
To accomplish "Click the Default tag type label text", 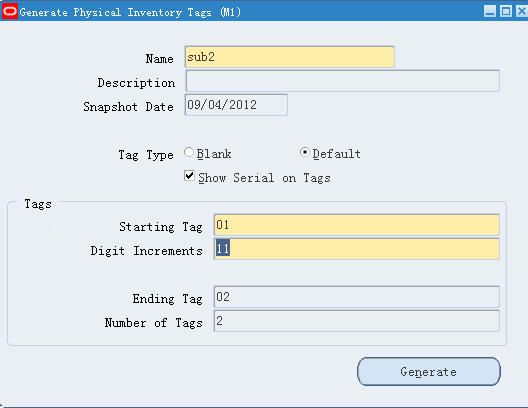I will click(336, 154).
